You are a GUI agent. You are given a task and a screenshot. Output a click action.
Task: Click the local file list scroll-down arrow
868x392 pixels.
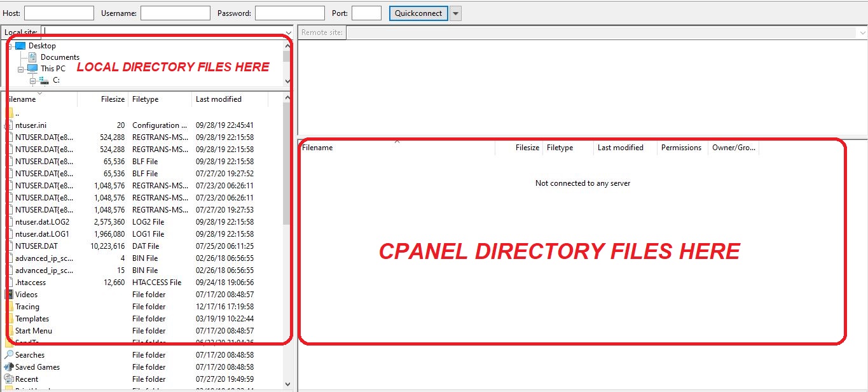(x=288, y=384)
